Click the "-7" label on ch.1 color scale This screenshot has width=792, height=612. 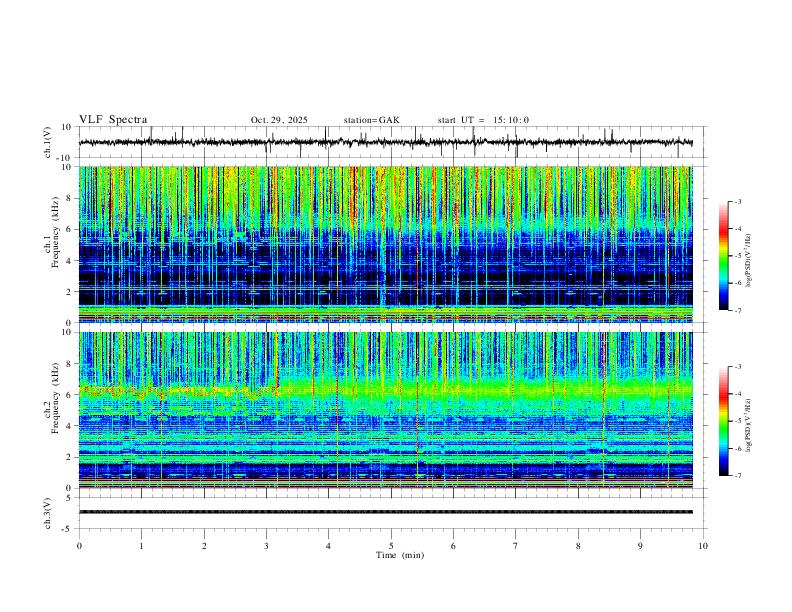737,310
